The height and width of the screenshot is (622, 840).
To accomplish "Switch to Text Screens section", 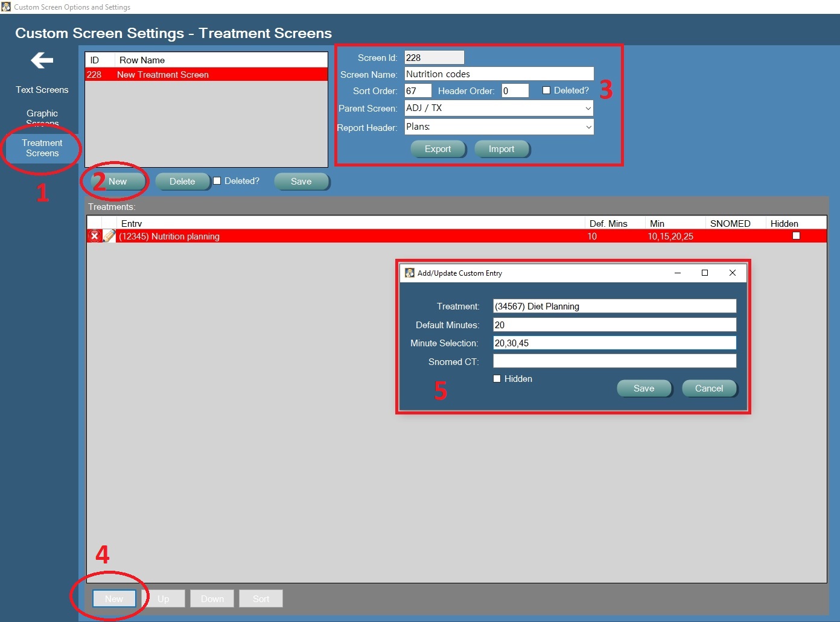I will [42, 90].
